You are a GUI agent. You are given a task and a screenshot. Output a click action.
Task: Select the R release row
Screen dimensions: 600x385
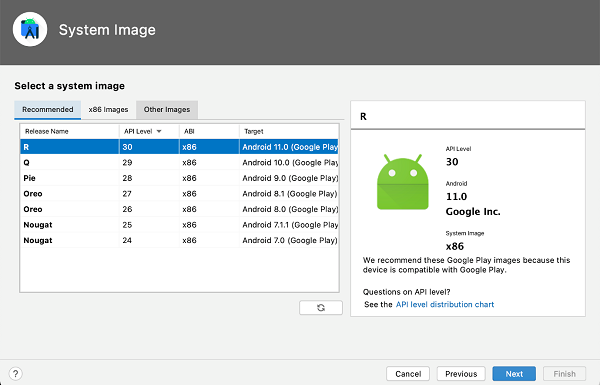click(x=179, y=147)
